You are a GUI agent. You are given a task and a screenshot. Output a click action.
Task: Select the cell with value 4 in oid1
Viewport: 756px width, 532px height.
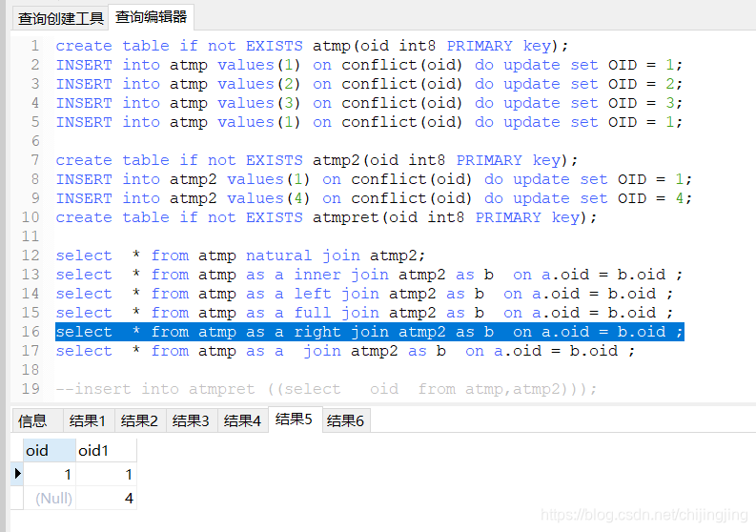106,498
